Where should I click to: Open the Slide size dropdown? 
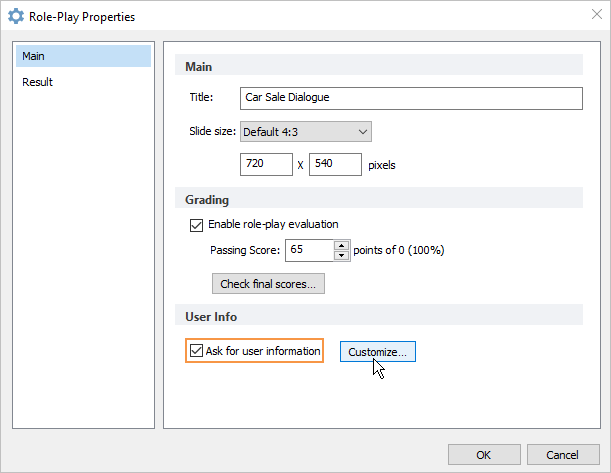(x=306, y=131)
